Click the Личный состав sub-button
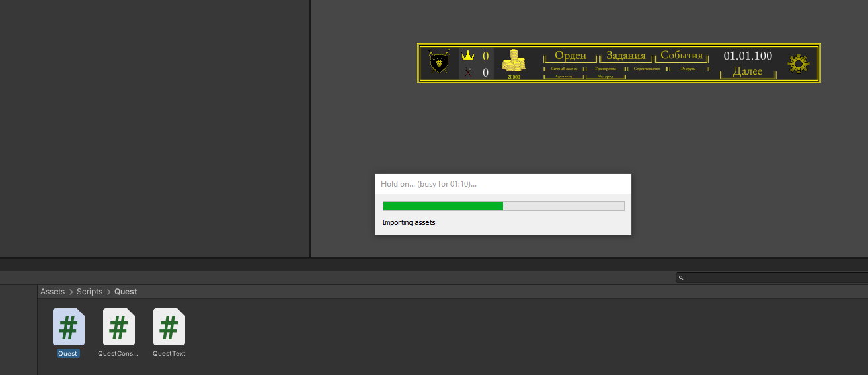 pyautogui.click(x=564, y=69)
